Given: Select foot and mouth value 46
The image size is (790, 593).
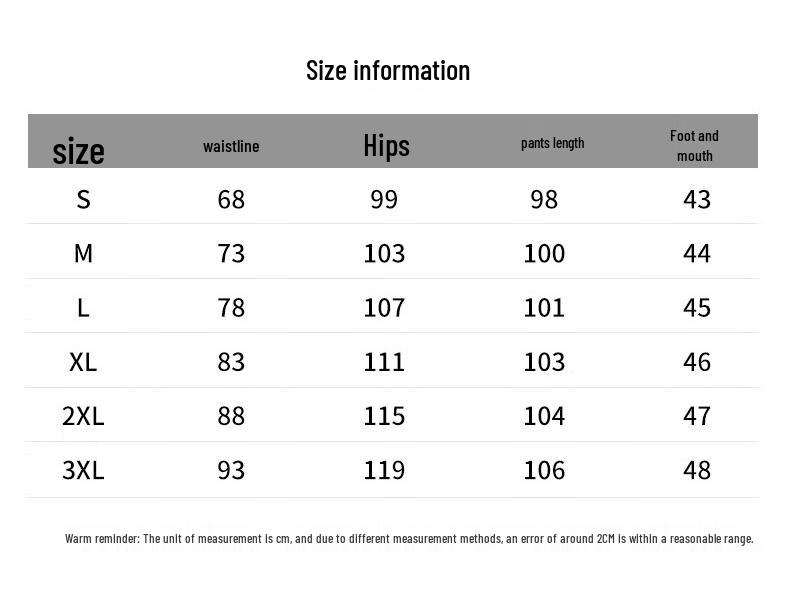Looking at the screenshot, I should 697,361.
